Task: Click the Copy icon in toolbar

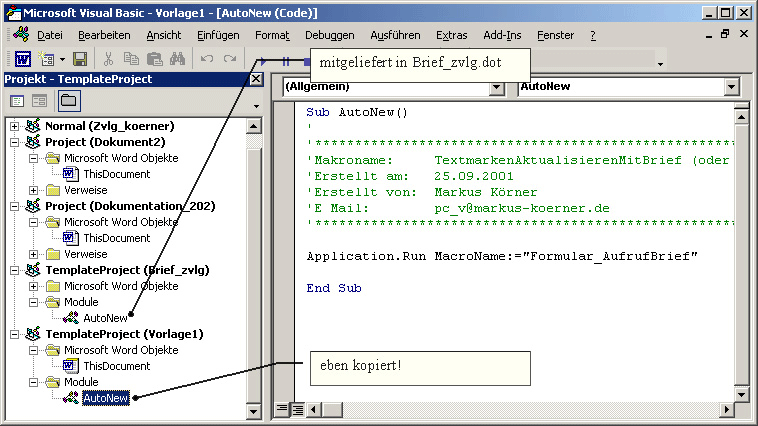Action: click(131, 59)
